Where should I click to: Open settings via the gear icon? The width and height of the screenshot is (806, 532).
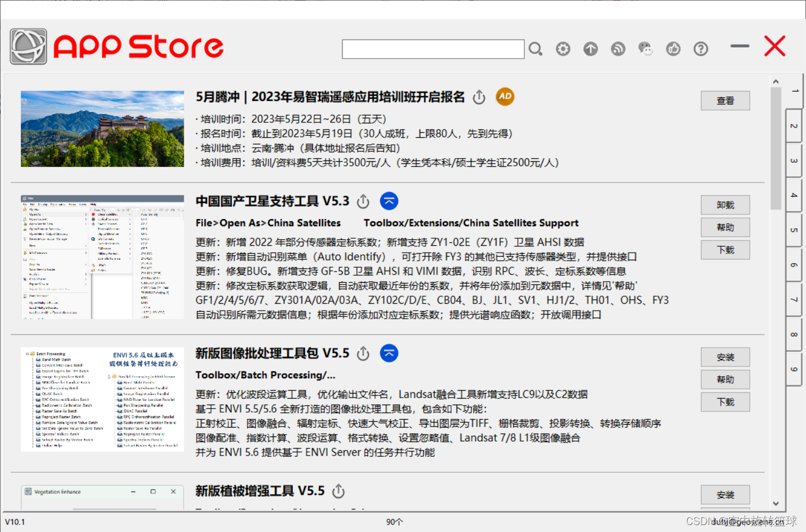563,49
